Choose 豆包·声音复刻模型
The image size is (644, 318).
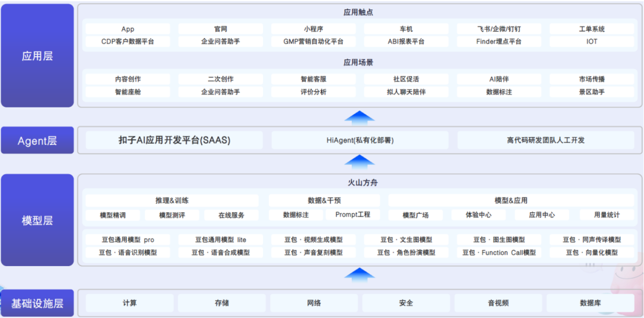314,252
